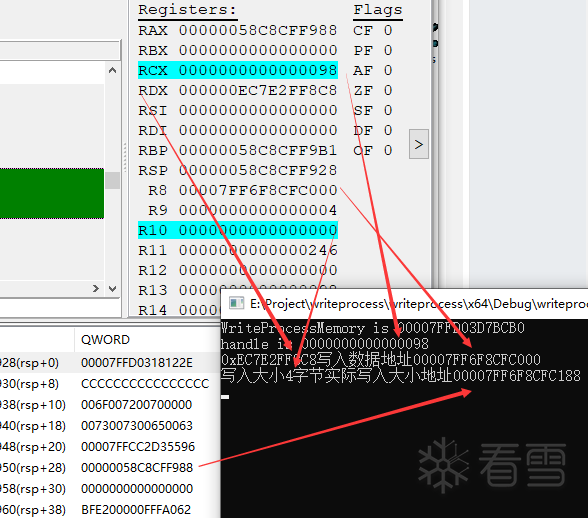Toggle the ZF flag value

(x=388, y=90)
